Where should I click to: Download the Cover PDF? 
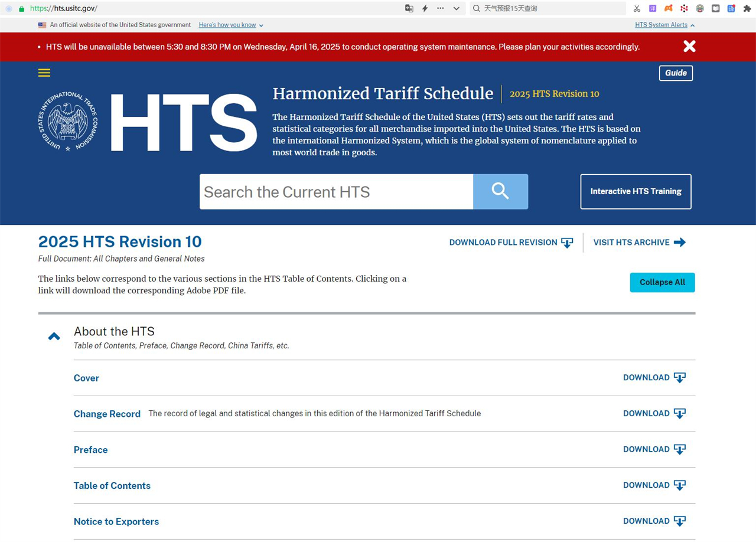654,378
